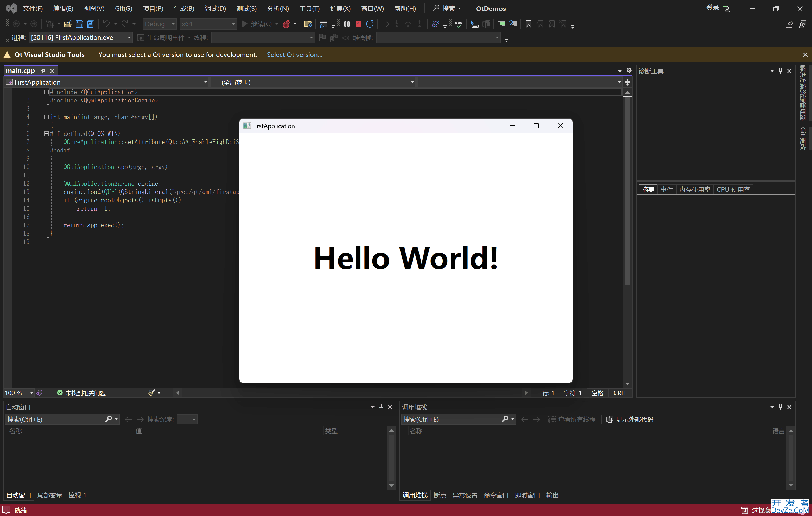Screen dimensions: 812x516
Task: Restart debugging with circular arrow icon
Action: tap(370, 24)
